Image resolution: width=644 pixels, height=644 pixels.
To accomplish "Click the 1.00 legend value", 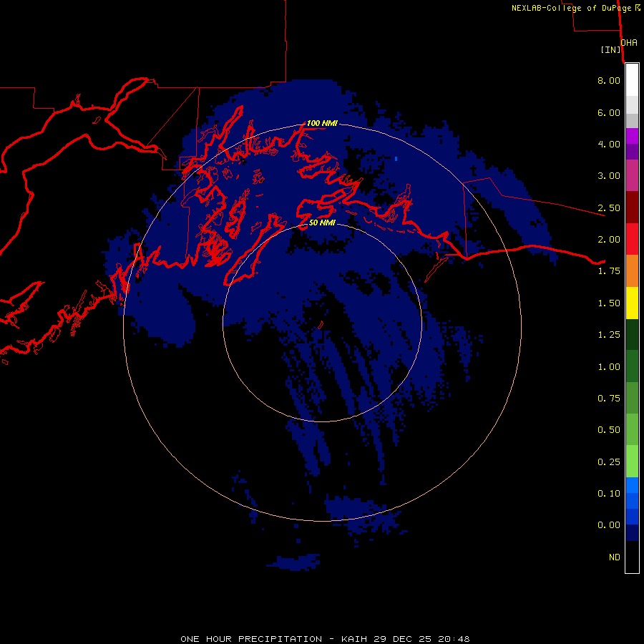I will (x=609, y=367).
